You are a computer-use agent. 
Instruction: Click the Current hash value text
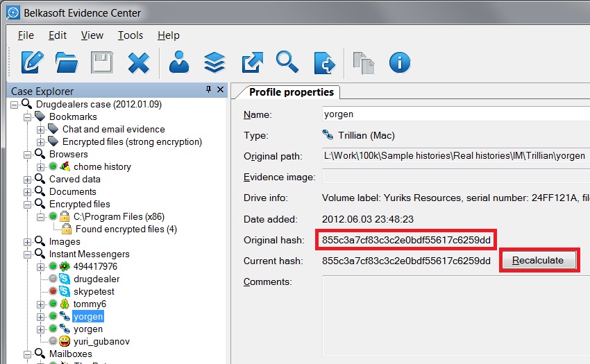[406, 261]
